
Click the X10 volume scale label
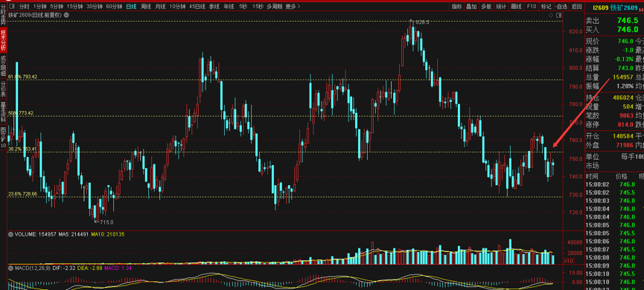568,261
